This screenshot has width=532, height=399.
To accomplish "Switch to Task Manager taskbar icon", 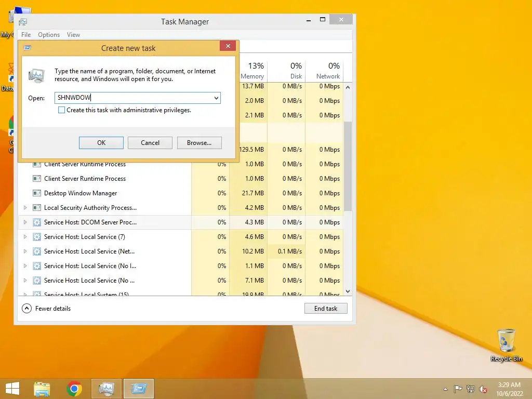I will coord(107,389).
